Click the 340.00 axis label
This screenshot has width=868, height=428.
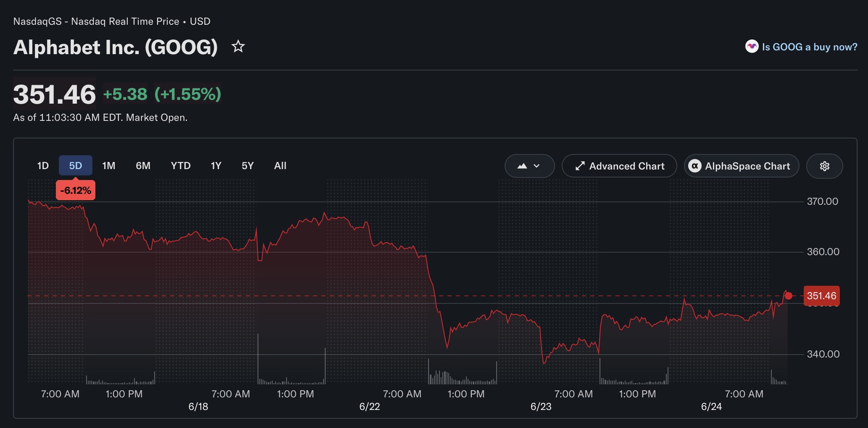point(823,354)
